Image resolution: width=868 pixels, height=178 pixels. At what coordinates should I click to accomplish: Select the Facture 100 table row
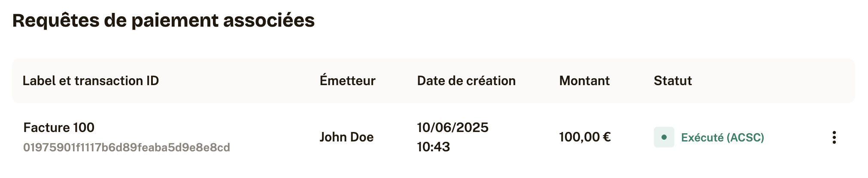[x=434, y=137]
